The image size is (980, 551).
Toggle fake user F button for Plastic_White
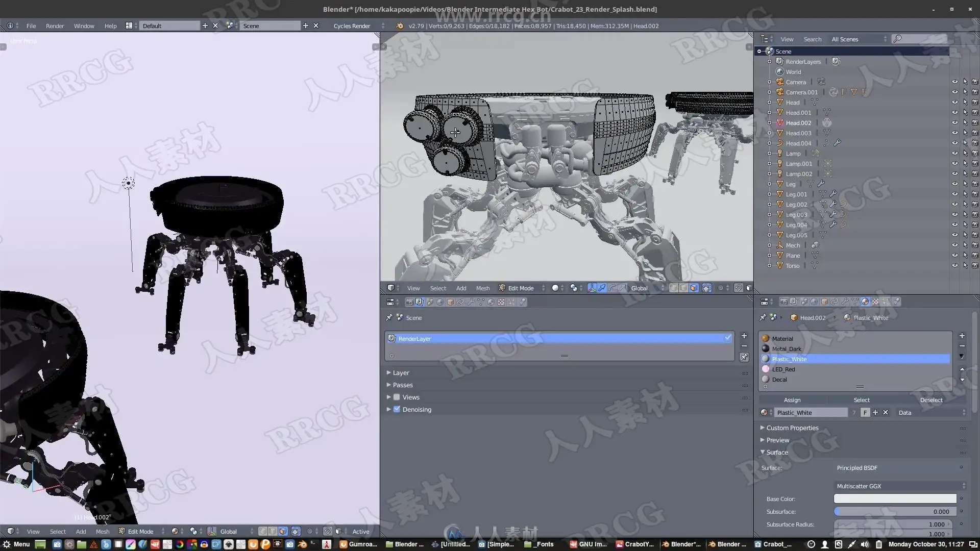point(865,412)
